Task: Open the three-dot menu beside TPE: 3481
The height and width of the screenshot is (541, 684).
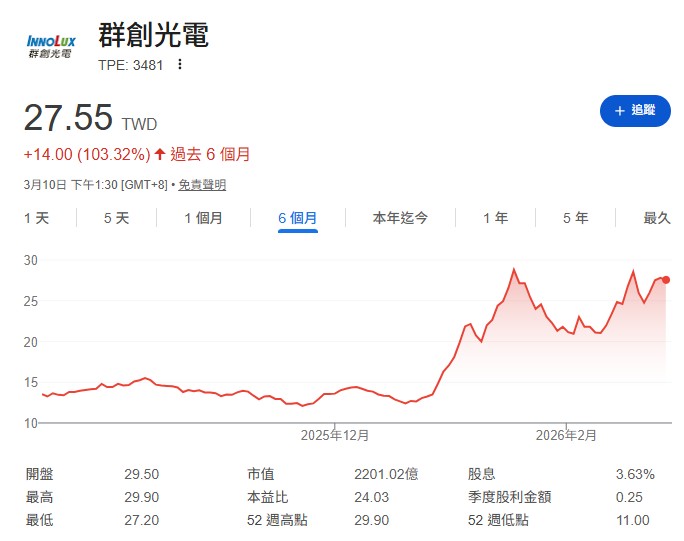Action: click(x=180, y=65)
